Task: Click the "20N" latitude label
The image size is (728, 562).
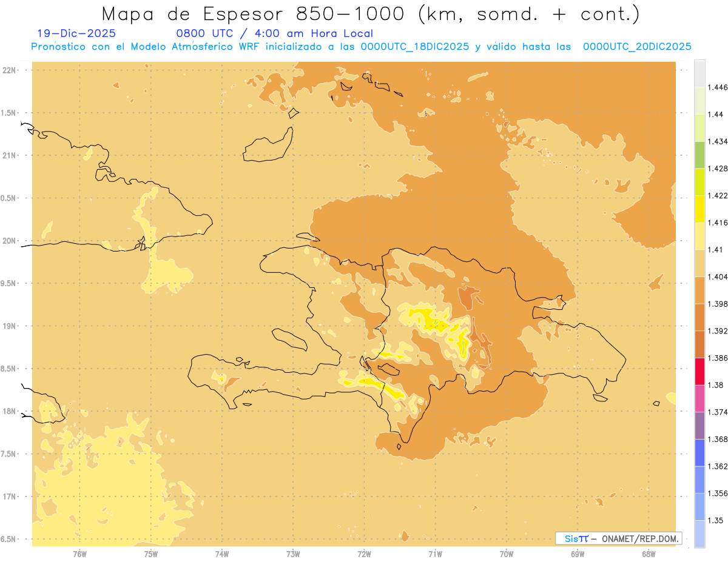Action: (9, 241)
